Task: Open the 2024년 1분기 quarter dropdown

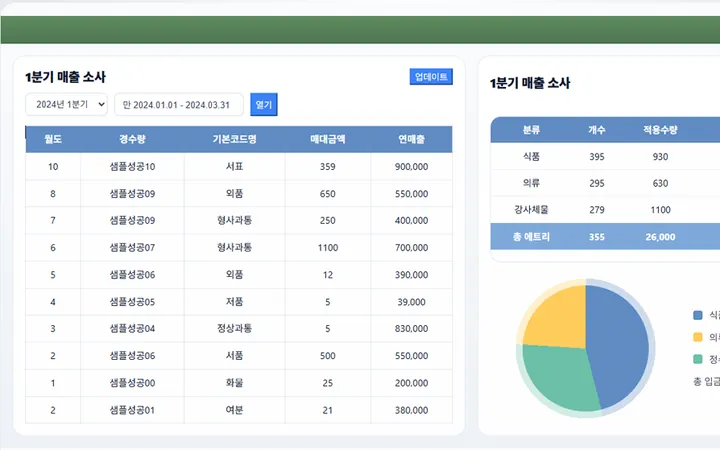Action: 66,105
